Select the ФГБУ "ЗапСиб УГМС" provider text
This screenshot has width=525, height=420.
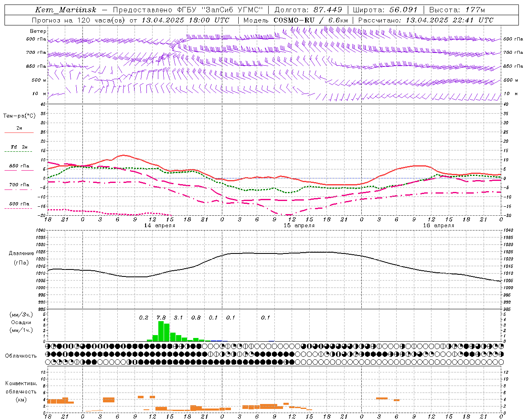pyautogui.click(x=220, y=10)
